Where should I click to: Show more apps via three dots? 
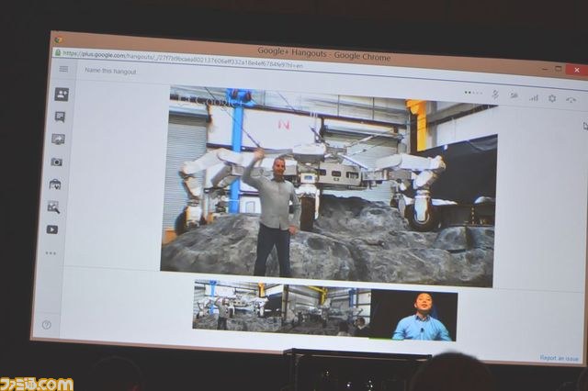51,253
